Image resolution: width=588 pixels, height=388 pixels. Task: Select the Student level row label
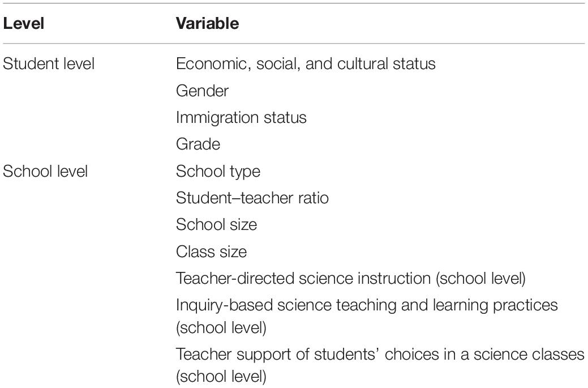49,63
